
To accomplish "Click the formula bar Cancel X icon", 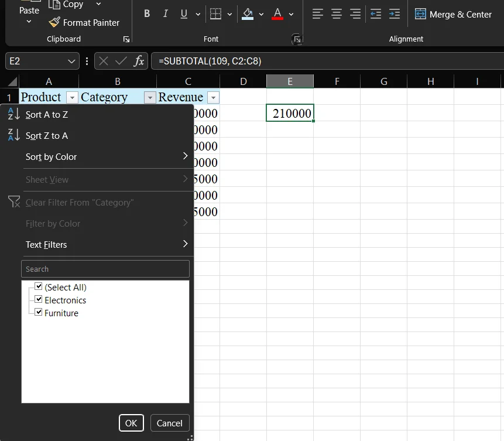I will [x=104, y=61].
